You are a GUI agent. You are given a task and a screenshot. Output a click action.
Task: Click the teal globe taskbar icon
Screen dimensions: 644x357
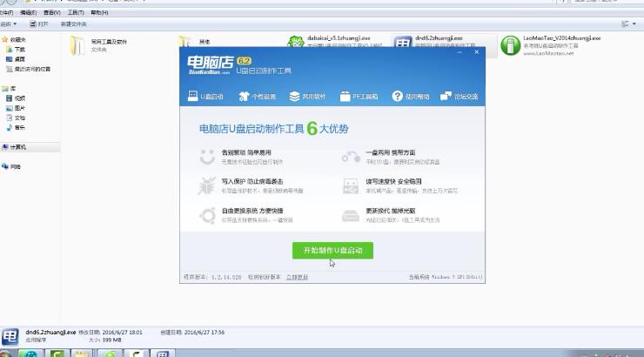click(x=30, y=354)
